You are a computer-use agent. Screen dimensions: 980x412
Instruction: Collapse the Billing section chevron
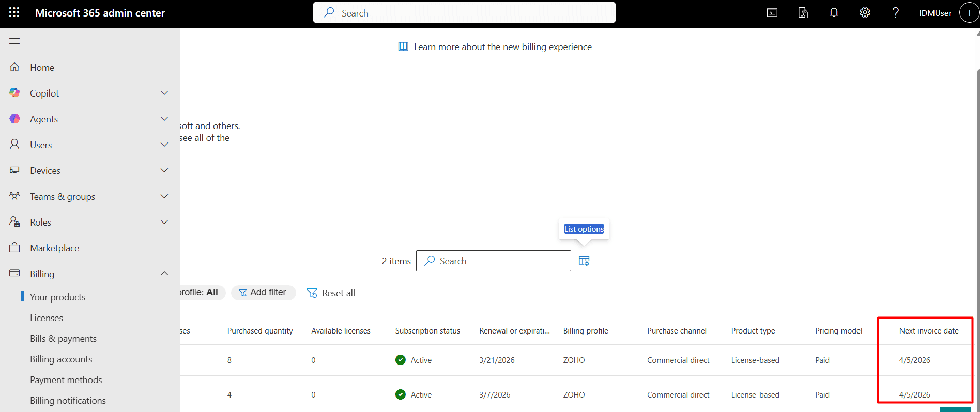(164, 273)
